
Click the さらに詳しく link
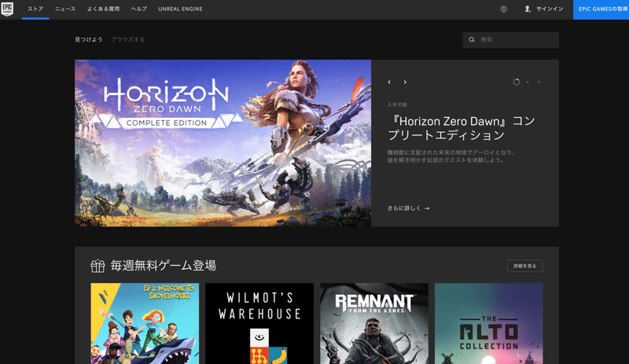coord(408,208)
